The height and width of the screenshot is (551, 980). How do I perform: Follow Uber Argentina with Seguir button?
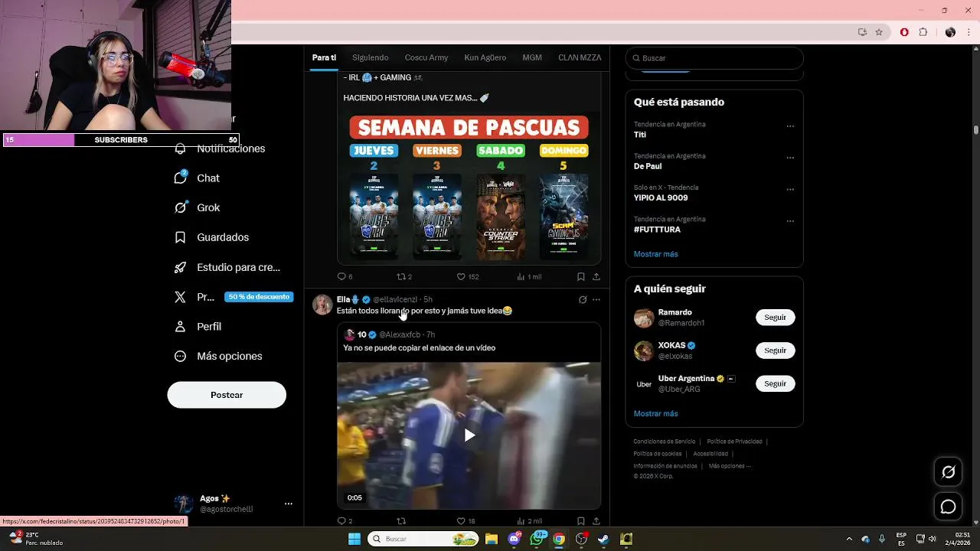tap(775, 383)
